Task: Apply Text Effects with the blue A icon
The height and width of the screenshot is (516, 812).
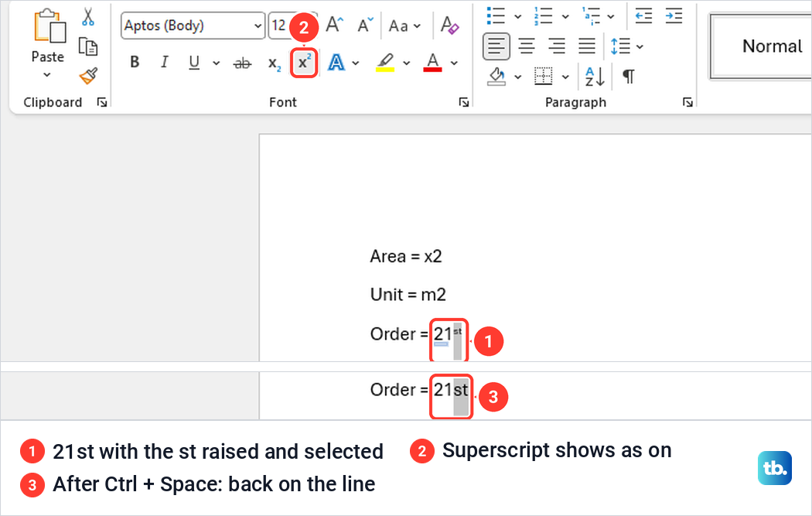Action: [x=336, y=63]
